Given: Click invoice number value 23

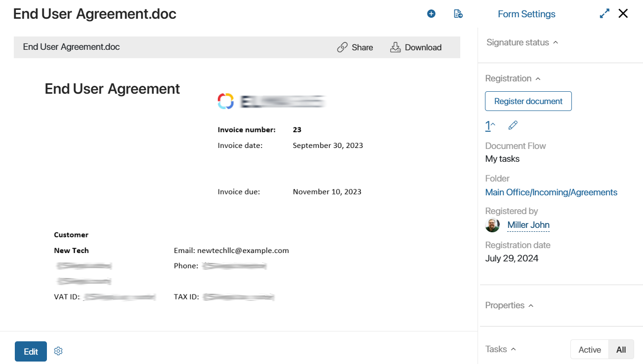Looking at the screenshot, I should (x=297, y=130).
